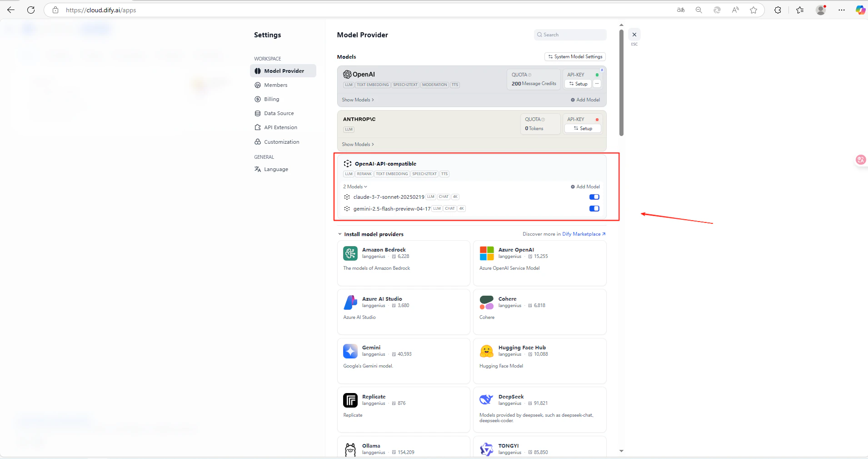
Task: Select the gemini-2.5-flash-preview-04-17 model name
Action: pyautogui.click(x=392, y=209)
